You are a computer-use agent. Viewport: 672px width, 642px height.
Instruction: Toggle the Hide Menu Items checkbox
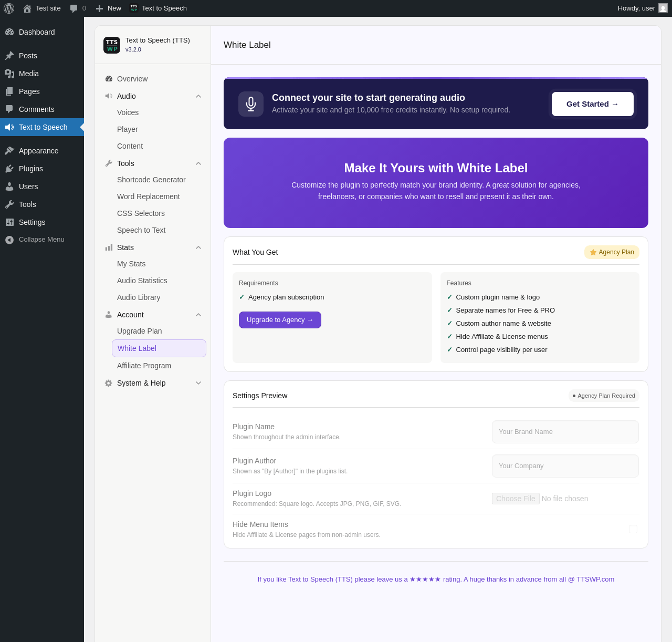[633, 529]
